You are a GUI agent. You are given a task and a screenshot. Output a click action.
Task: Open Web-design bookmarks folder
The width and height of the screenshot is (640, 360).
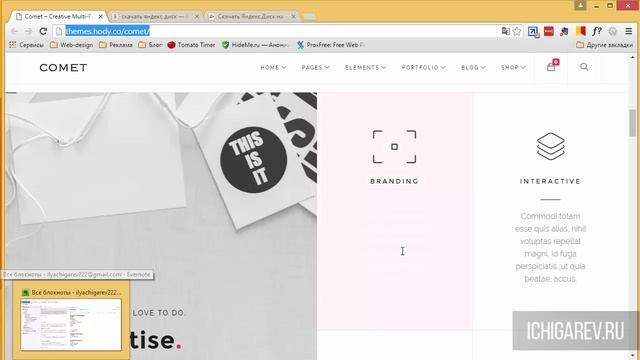pyautogui.click(x=71, y=45)
